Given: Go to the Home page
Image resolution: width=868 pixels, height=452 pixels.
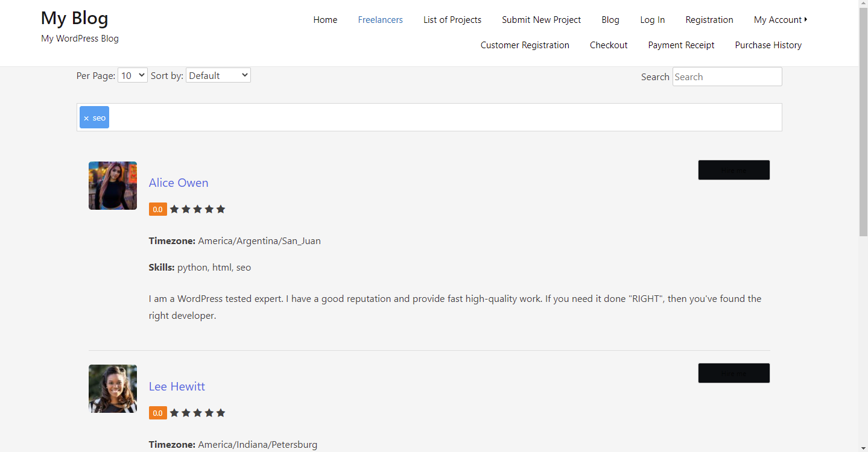Looking at the screenshot, I should click(325, 20).
